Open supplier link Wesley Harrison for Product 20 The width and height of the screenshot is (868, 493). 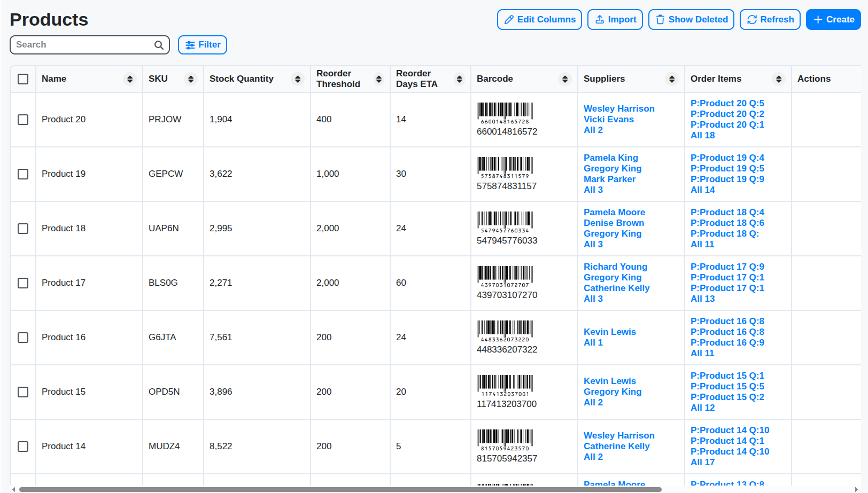click(619, 108)
